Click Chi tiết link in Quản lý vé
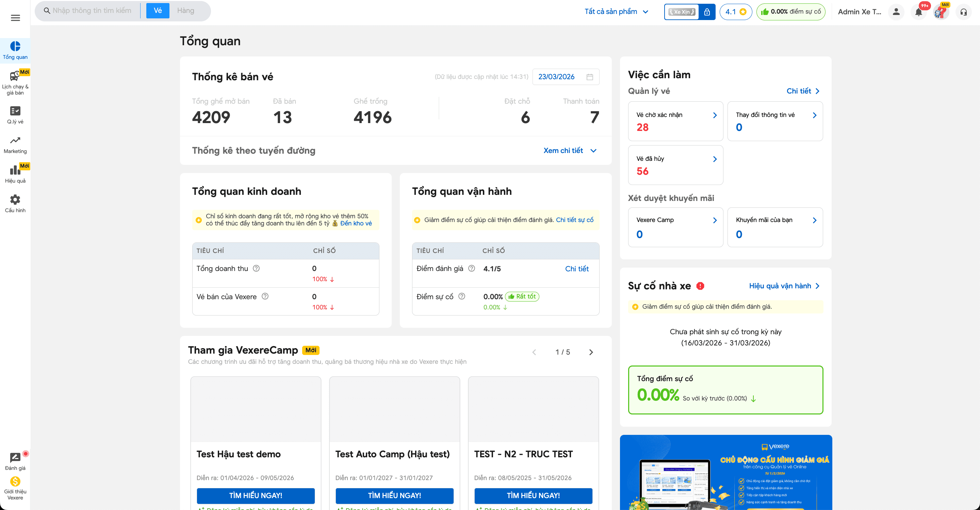This screenshot has width=980, height=510. tap(803, 91)
